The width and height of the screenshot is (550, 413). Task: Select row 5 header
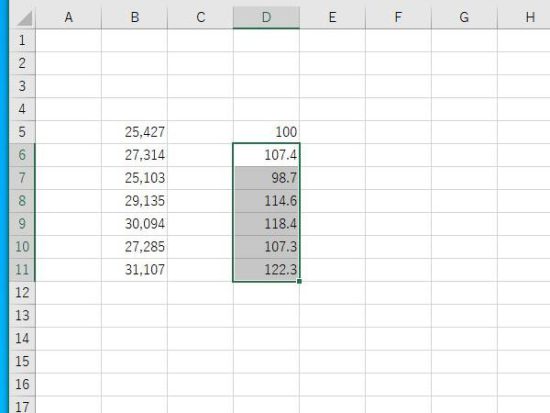click(x=22, y=132)
